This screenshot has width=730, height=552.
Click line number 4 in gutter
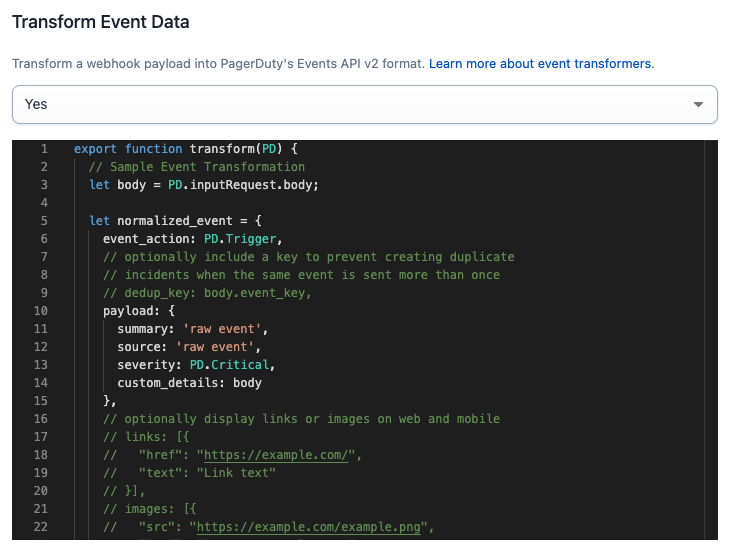click(44, 203)
